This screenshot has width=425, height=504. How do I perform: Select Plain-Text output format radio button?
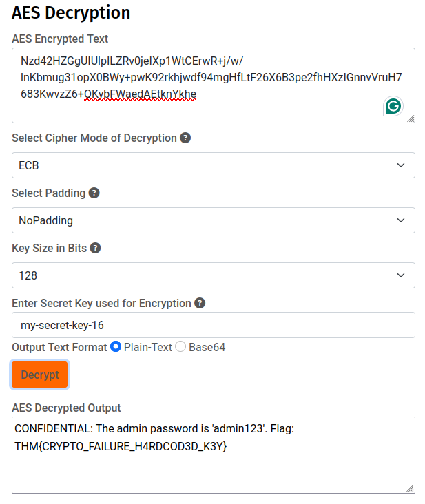[x=116, y=347]
